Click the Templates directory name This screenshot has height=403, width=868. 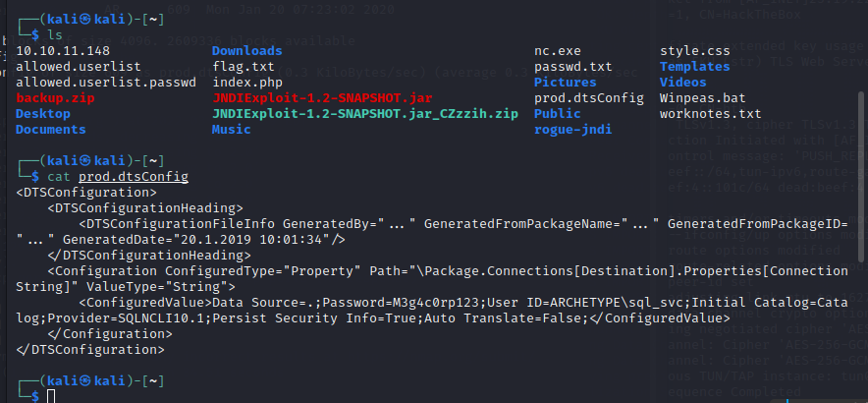pos(695,67)
